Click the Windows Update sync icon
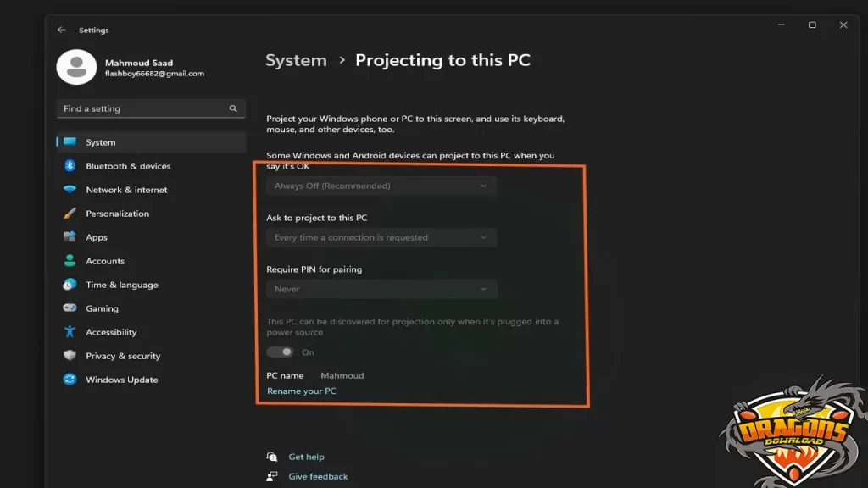Image resolution: width=868 pixels, height=488 pixels. (70, 380)
